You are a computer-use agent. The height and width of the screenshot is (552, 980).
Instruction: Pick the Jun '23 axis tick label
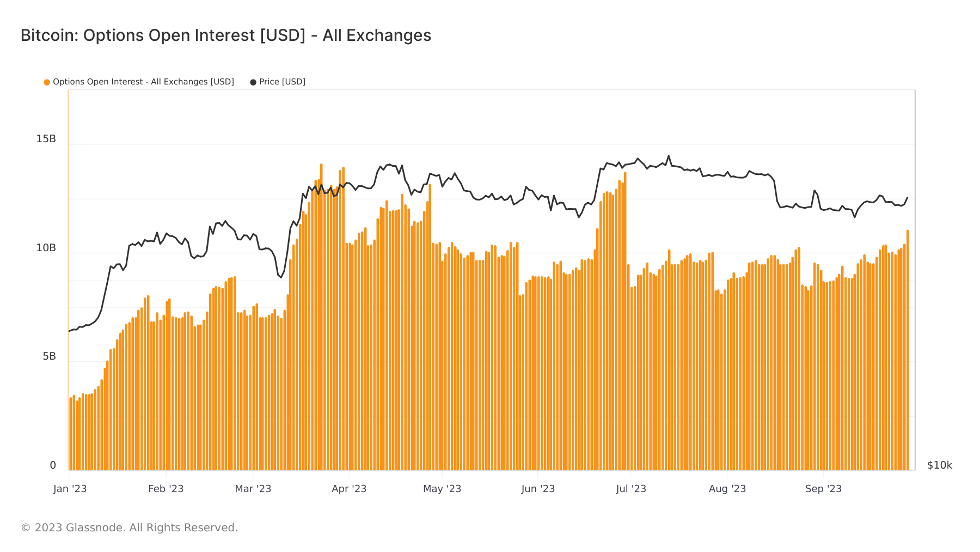[538, 489]
